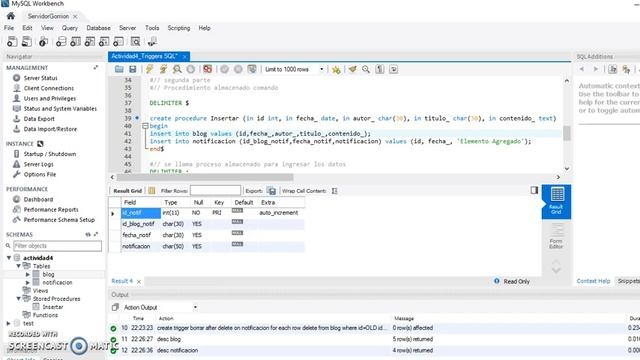Save the script with floppy disk icon
The image size is (640, 360).
click(x=133, y=69)
